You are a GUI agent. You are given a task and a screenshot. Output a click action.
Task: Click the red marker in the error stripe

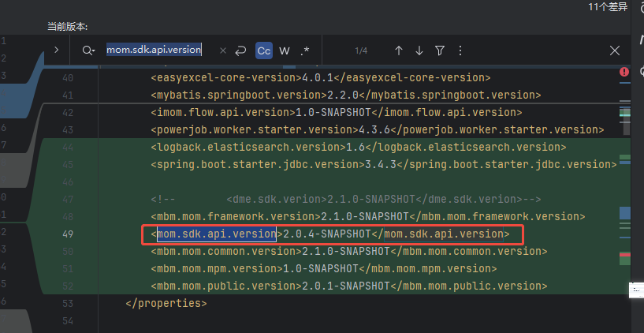click(625, 255)
